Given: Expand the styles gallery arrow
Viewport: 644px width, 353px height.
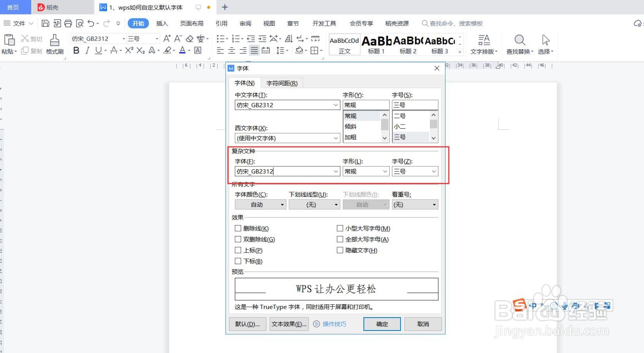Looking at the screenshot, I should (460, 52).
